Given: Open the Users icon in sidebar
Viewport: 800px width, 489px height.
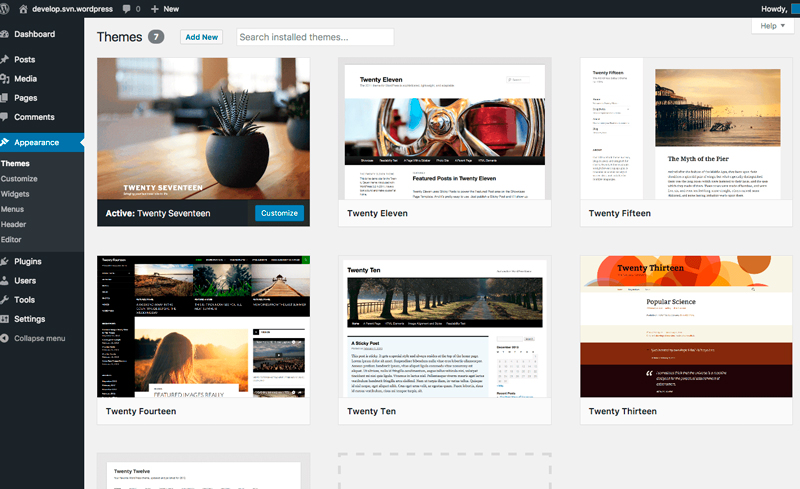Looking at the screenshot, I should 6,281.
